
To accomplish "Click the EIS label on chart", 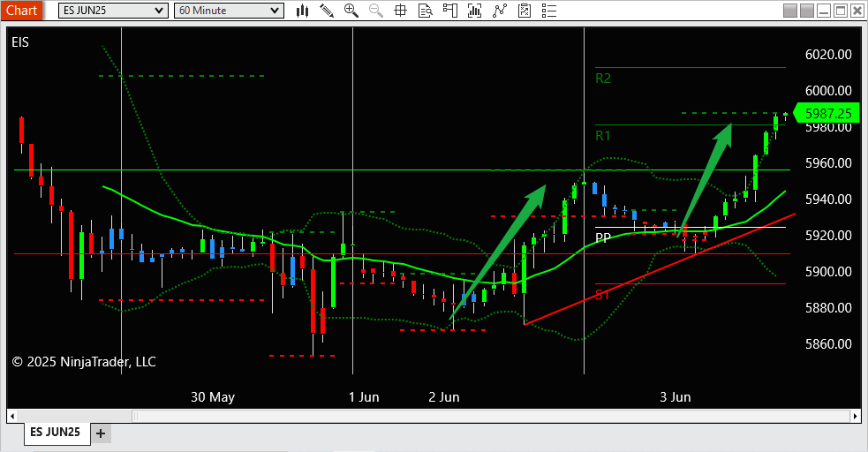I will click(20, 42).
